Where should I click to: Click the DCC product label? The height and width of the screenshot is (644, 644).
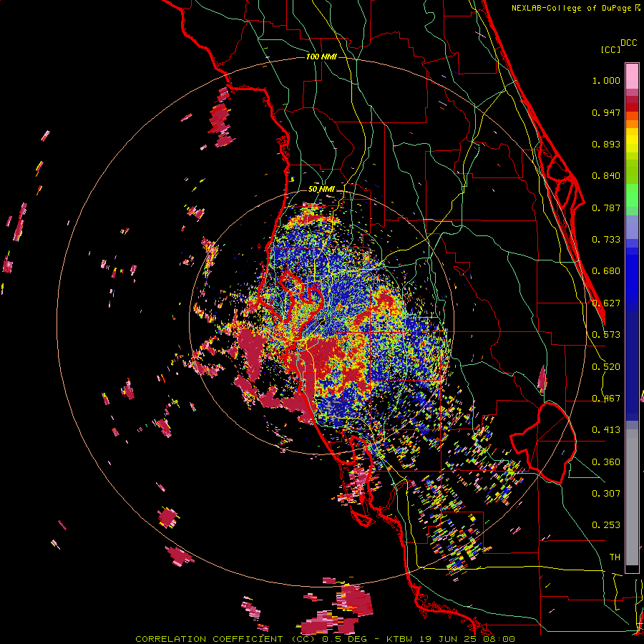(628, 43)
